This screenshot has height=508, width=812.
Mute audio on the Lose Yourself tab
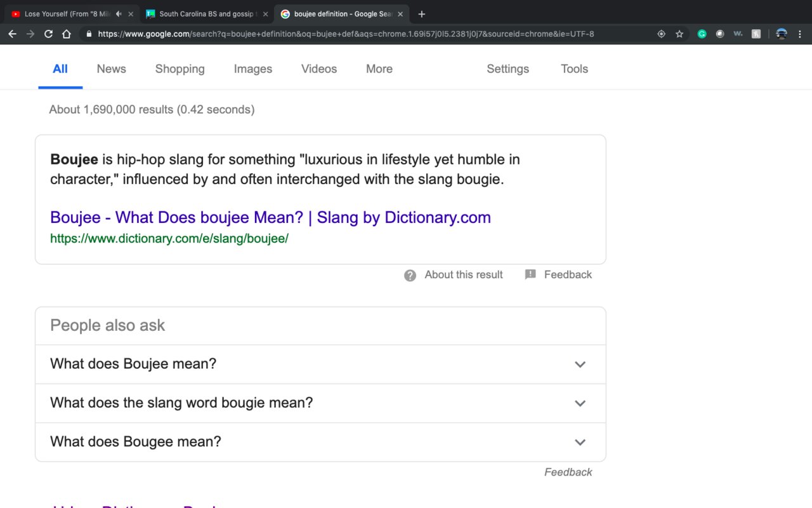(119, 14)
